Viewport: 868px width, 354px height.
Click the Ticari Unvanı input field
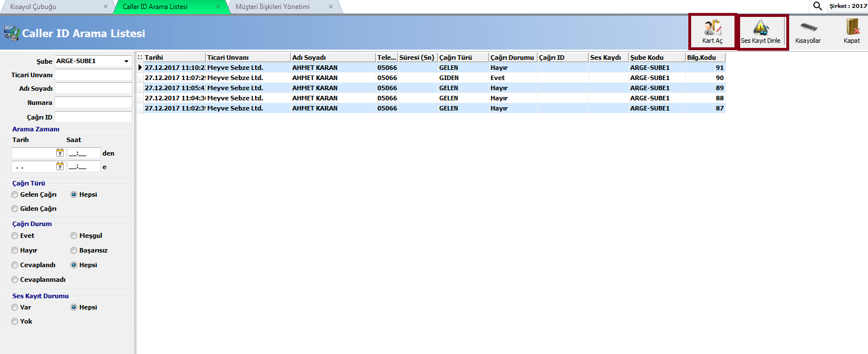[x=94, y=75]
